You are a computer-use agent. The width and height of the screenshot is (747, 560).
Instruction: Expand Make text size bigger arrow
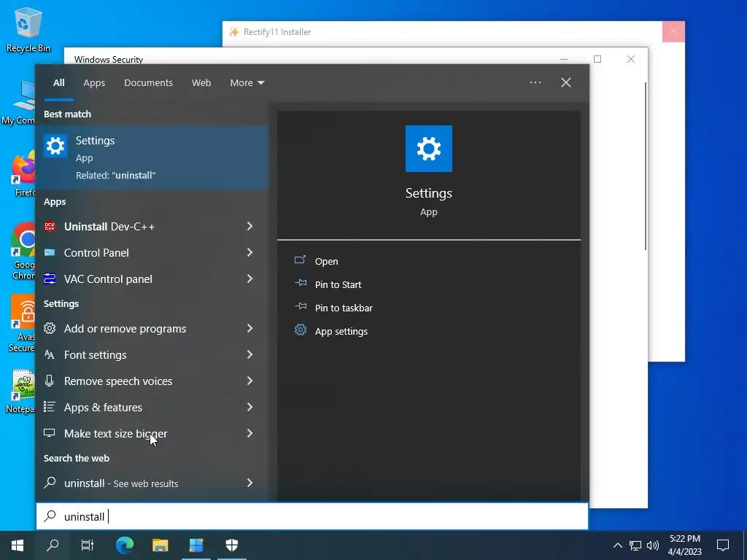point(249,433)
